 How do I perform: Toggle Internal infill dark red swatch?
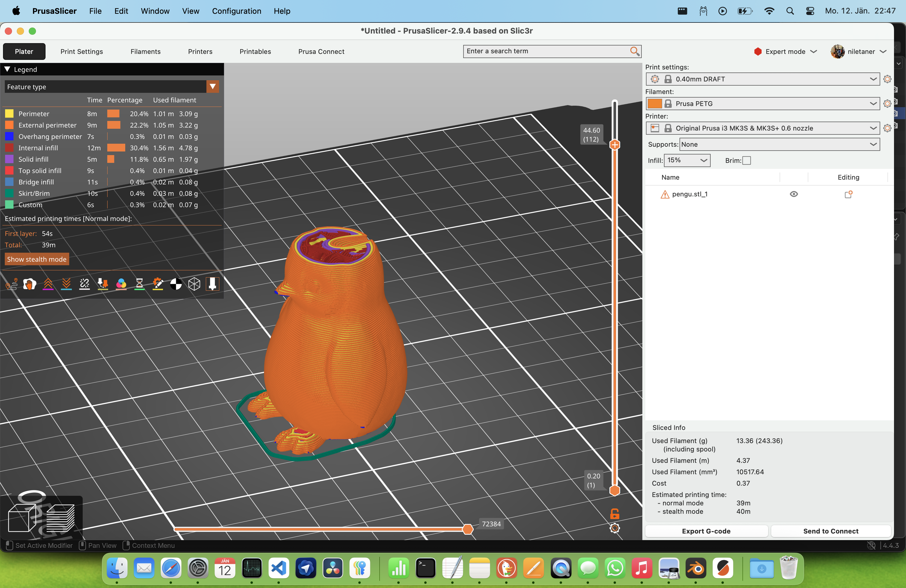click(x=9, y=148)
